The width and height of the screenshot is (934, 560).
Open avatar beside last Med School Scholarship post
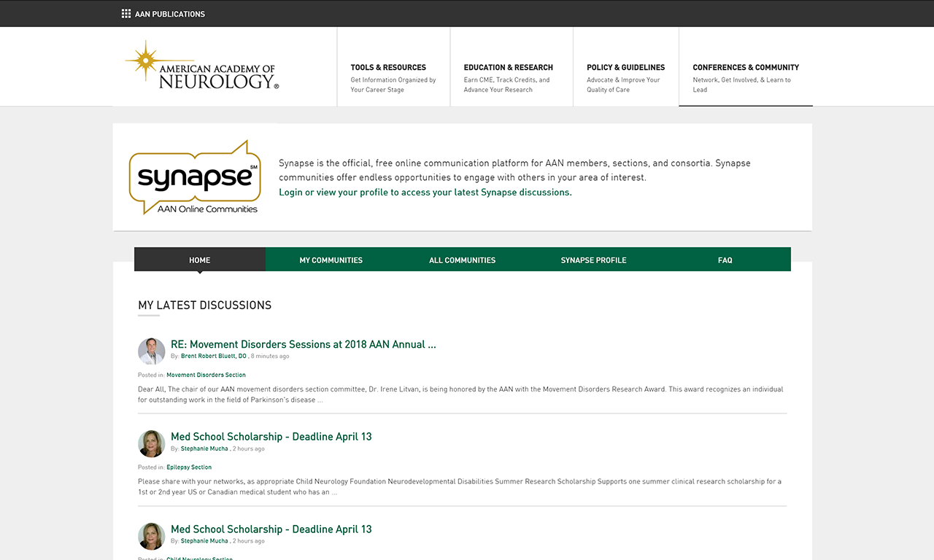click(x=152, y=537)
